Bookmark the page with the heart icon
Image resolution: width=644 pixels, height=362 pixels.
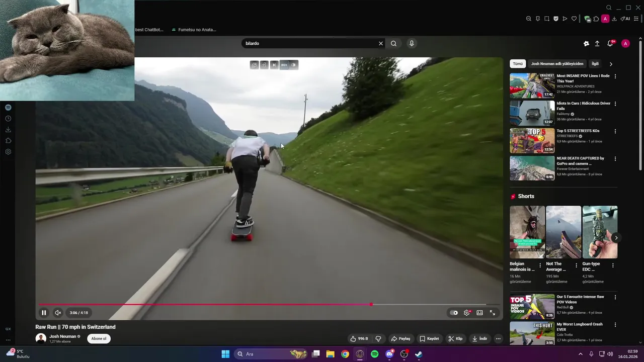(574, 19)
